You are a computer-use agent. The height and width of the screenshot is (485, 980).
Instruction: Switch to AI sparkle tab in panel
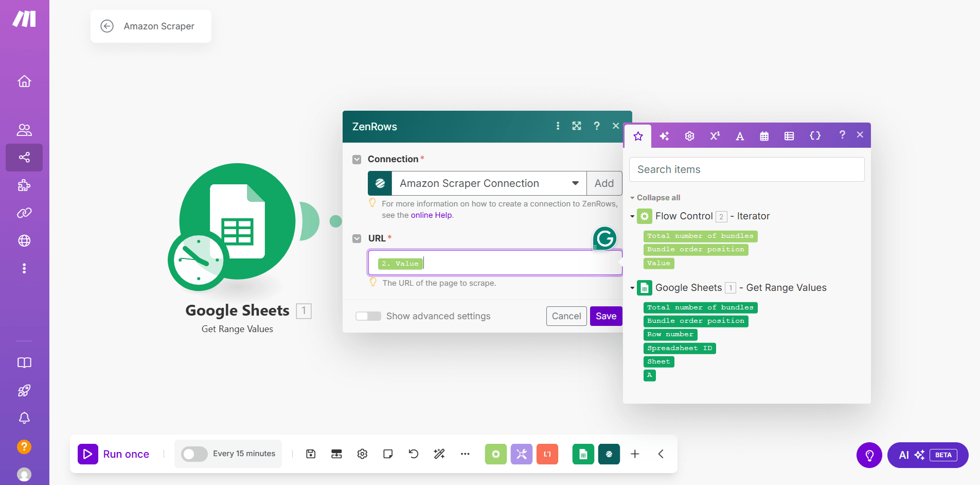(x=664, y=136)
